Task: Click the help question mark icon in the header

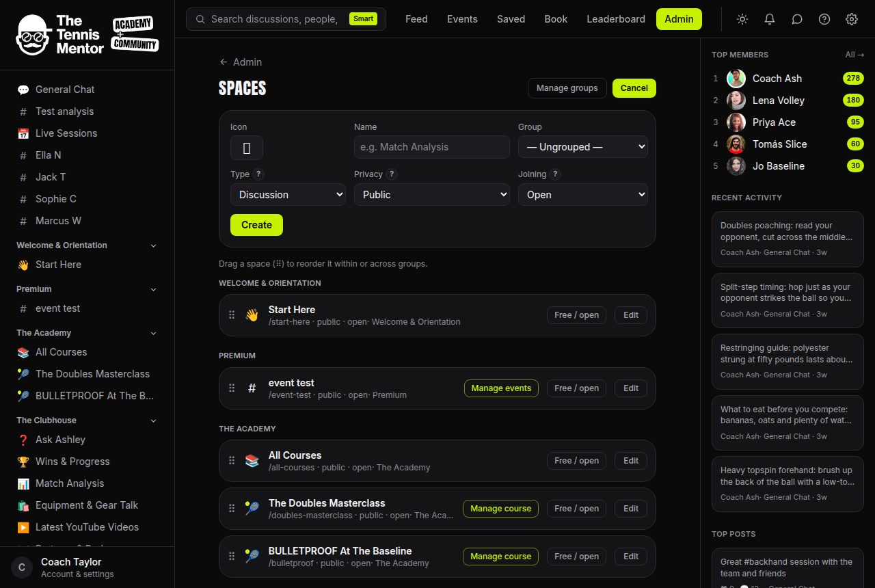Action: click(824, 19)
